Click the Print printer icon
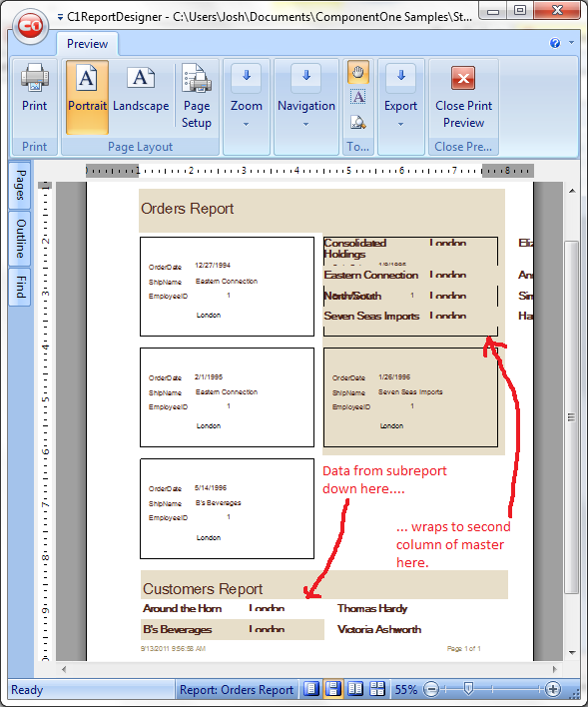Screen dimensions: 588x707 point(34,77)
